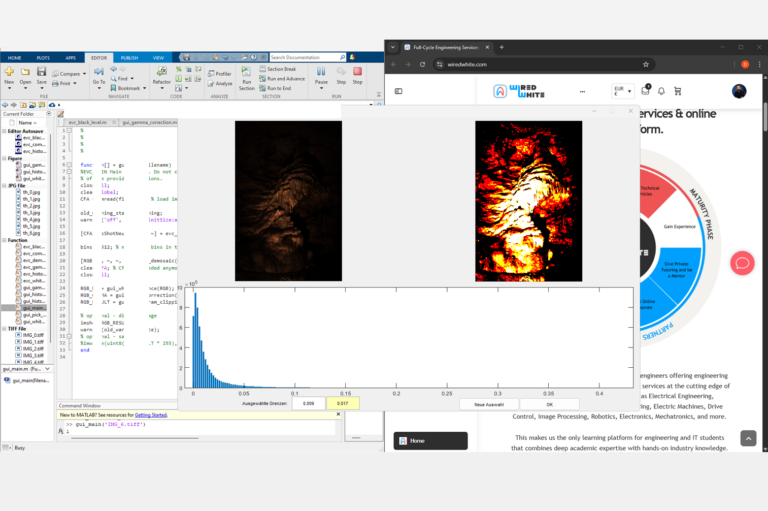Image resolution: width=768 pixels, height=511 pixels.
Task: Fold the code block at line 31
Action: click(x=69, y=336)
